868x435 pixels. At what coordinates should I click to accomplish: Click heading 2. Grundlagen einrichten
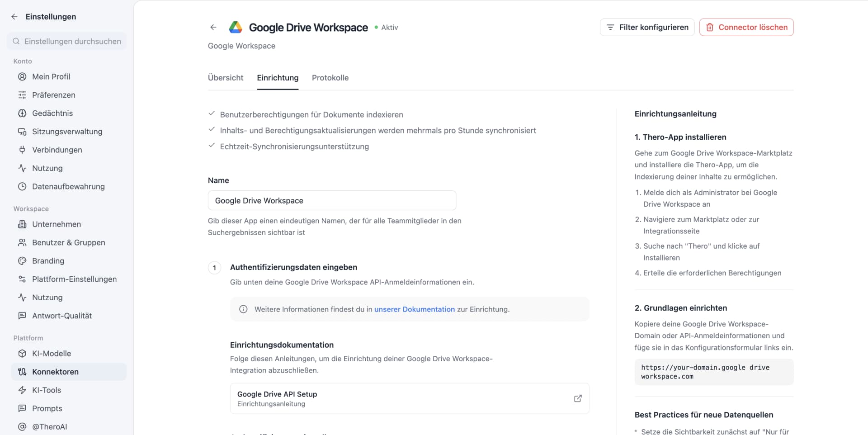click(681, 308)
